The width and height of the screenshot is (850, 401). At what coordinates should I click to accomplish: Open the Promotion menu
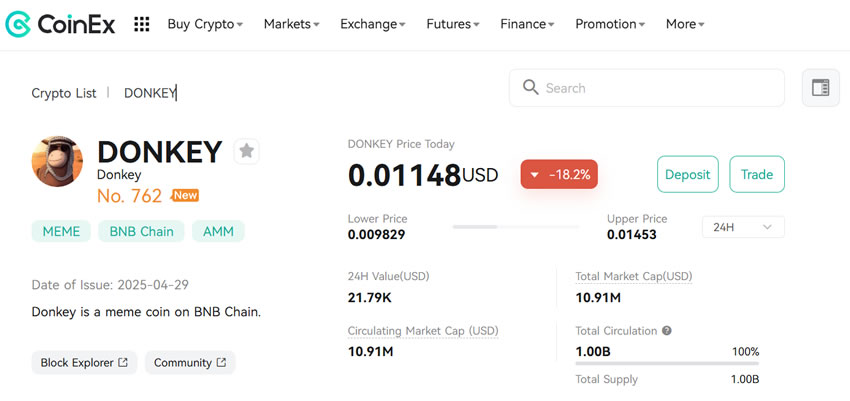[x=610, y=24]
